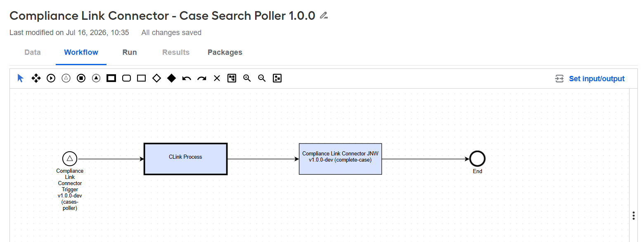Screen dimensions: 644x242
Task: Click the 'Last modified on Jul 16, 2026' text
Action: (69, 33)
